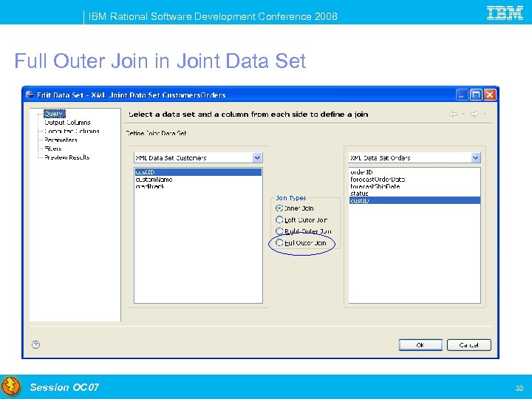Open Filters page in tree
The width and height of the screenshot is (532, 399).
tap(53, 149)
